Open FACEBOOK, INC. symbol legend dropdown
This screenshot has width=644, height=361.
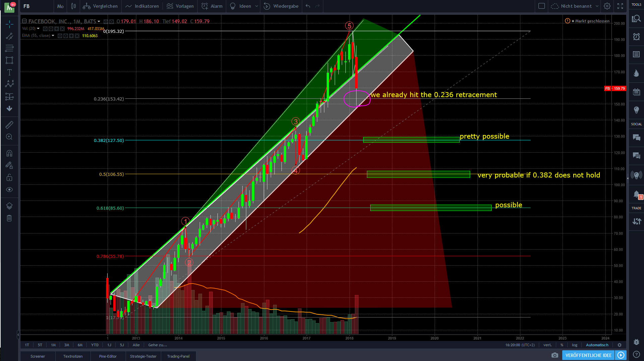99,21
